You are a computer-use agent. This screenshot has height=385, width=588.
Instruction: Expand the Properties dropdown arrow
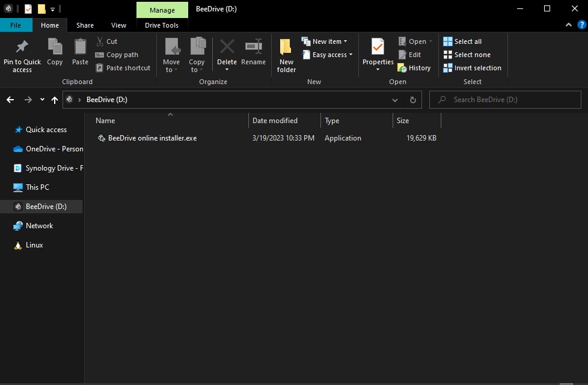point(378,70)
